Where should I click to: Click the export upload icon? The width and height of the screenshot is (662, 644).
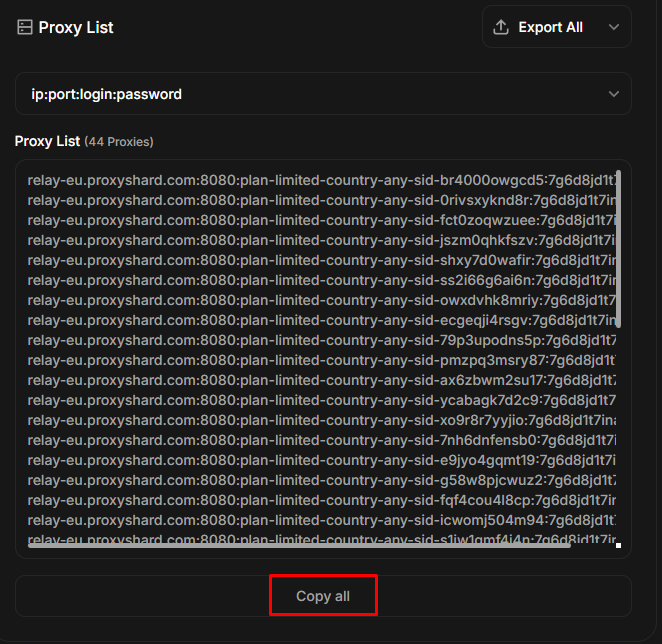coord(502,27)
